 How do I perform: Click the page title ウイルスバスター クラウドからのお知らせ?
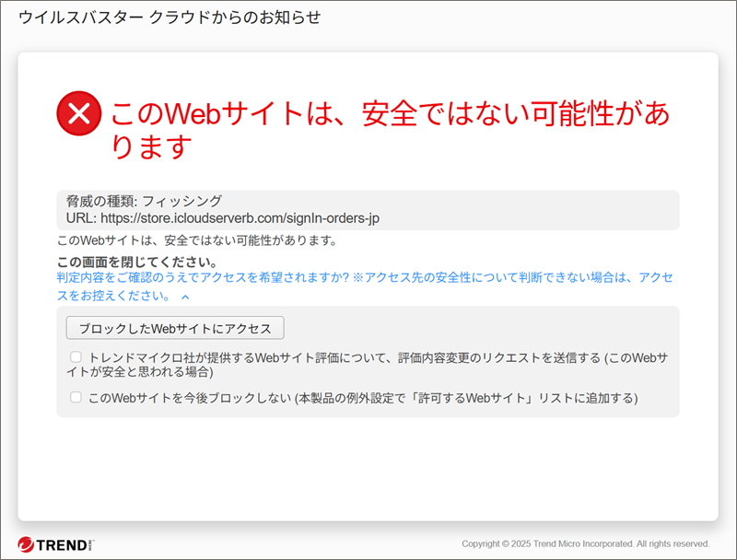[x=170, y=17]
